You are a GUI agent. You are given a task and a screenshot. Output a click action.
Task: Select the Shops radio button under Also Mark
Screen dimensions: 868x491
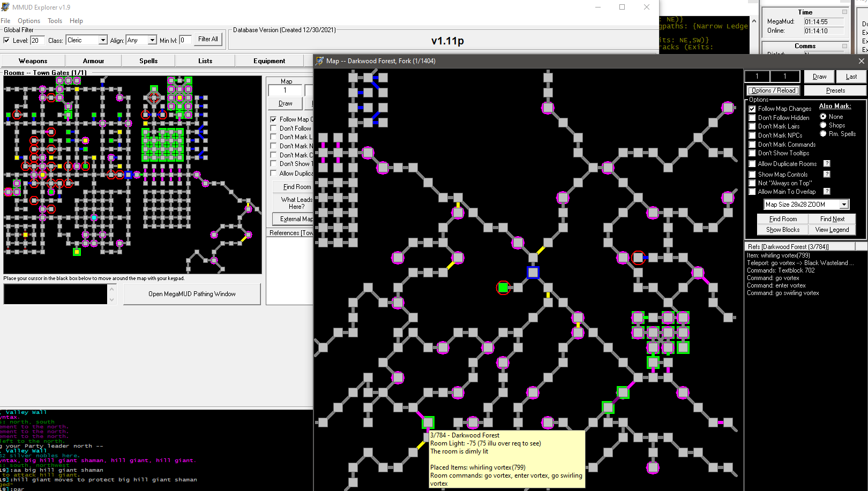tap(823, 125)
